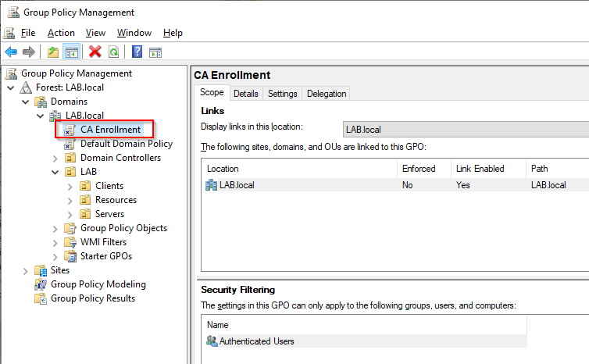Collapse the Forest: LAB.local node
Image resolution: width=589 pixels, height=364 pixels.
[10, 87]
